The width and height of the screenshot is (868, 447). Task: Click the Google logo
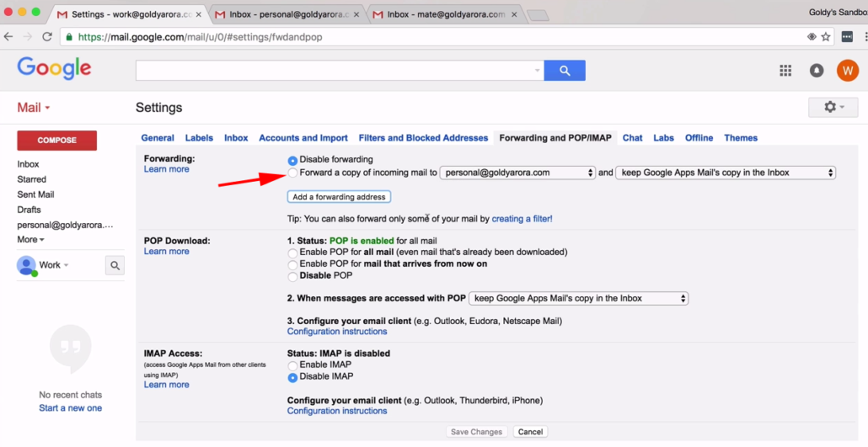(54, 68)
